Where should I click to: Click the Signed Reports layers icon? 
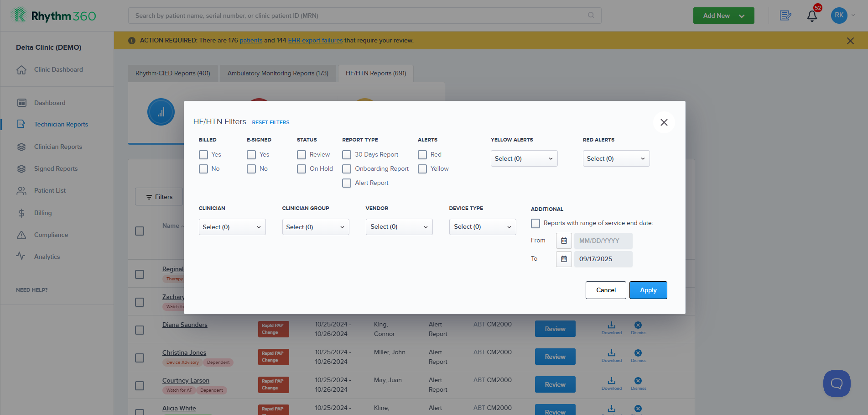(x=21, y=168)
